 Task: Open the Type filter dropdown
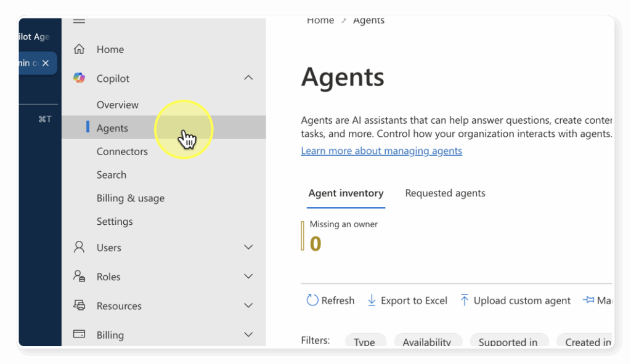pyautogui.click(x=365, y=342)
